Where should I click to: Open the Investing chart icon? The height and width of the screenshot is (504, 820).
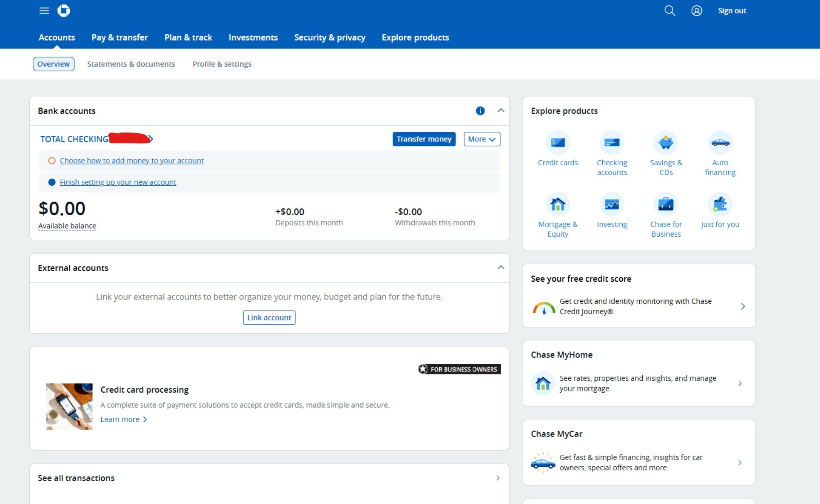click(x=612, y=204)
